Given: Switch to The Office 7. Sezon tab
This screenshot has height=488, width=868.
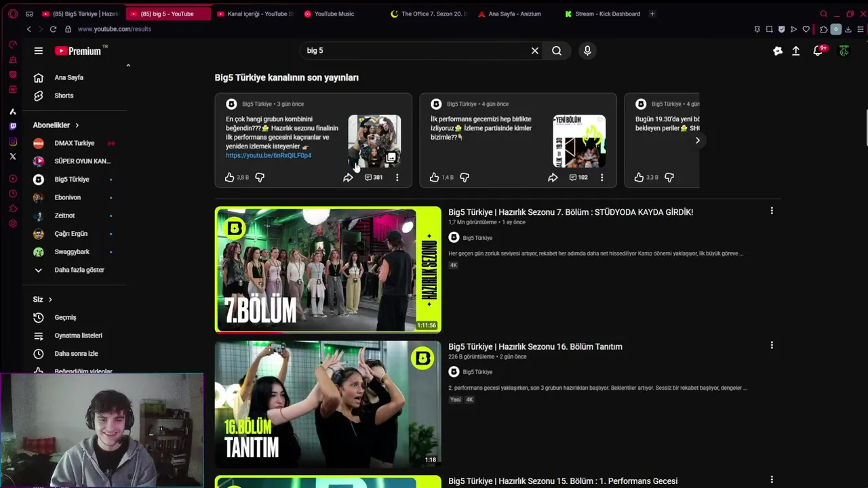Looking at the screenshot, I should coord(429,14).
